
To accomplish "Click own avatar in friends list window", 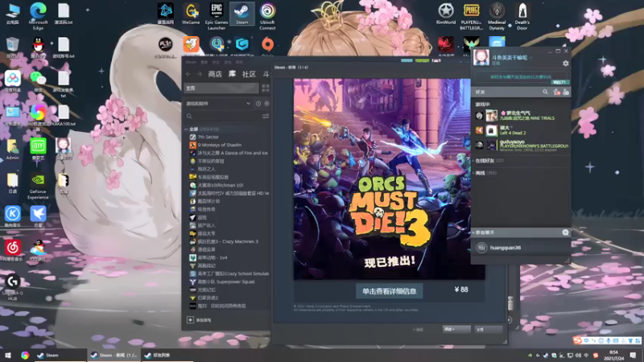I will 481,57.
